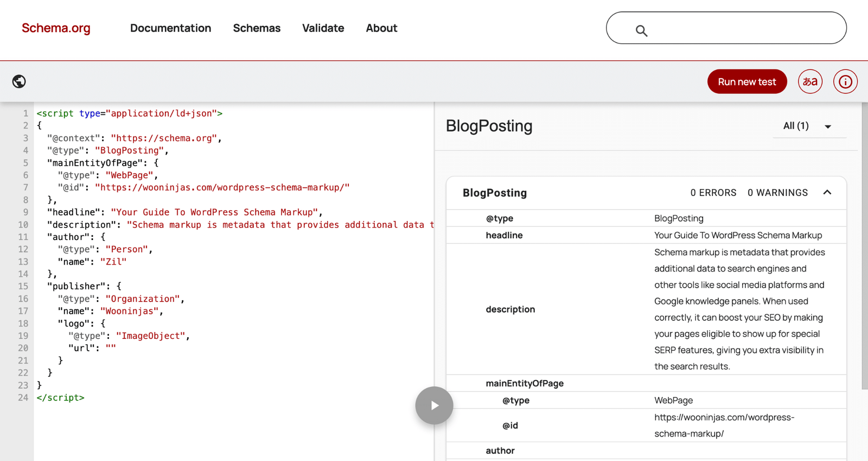Click the 0 ERRORS label
The height and width of the screenshot is (461, 868).
(713, 193)
